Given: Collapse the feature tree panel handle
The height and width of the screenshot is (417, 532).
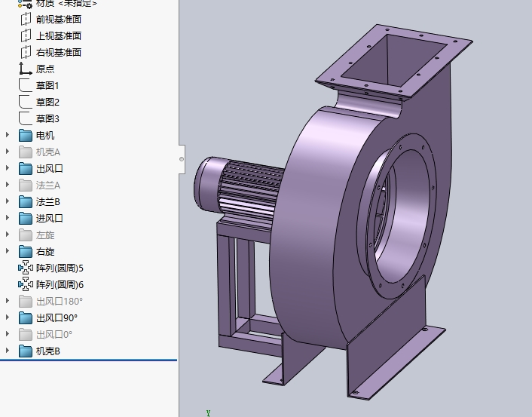Looking at the screenshot, I should point(182,159).
